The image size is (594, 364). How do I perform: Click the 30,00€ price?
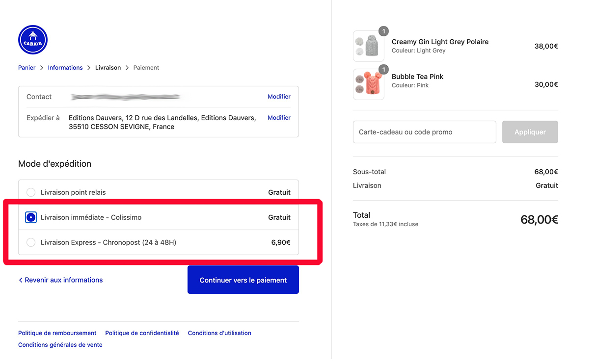pos(546,84)
